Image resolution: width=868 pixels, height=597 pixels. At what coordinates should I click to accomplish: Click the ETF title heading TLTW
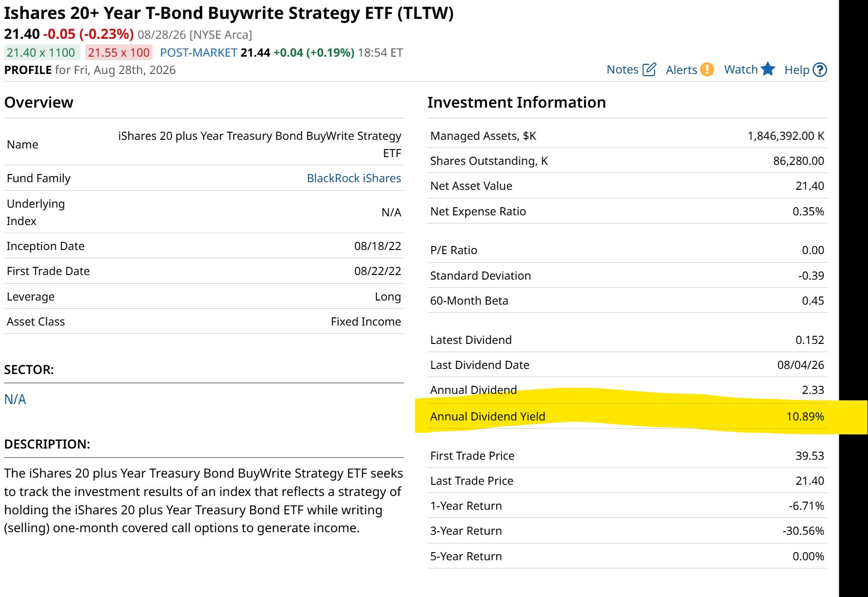coord(229,13)
